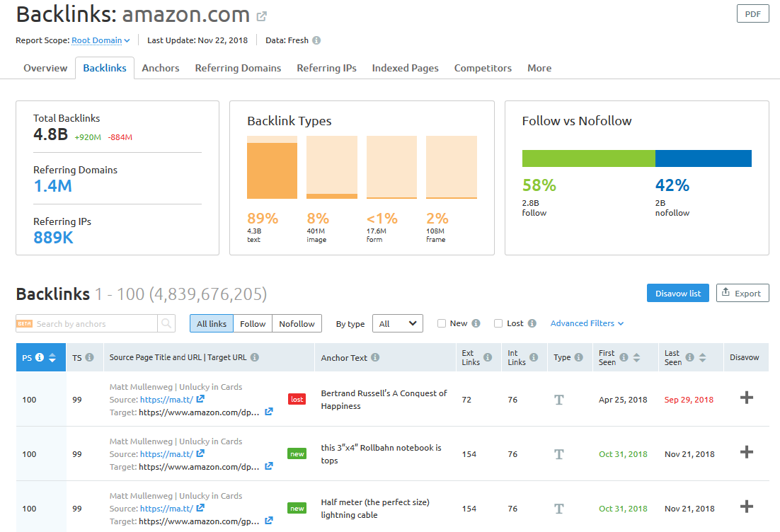The height and width of the screenshot is (532, 780).
Task: Click Int Links info icon
Action: [534, 357]
